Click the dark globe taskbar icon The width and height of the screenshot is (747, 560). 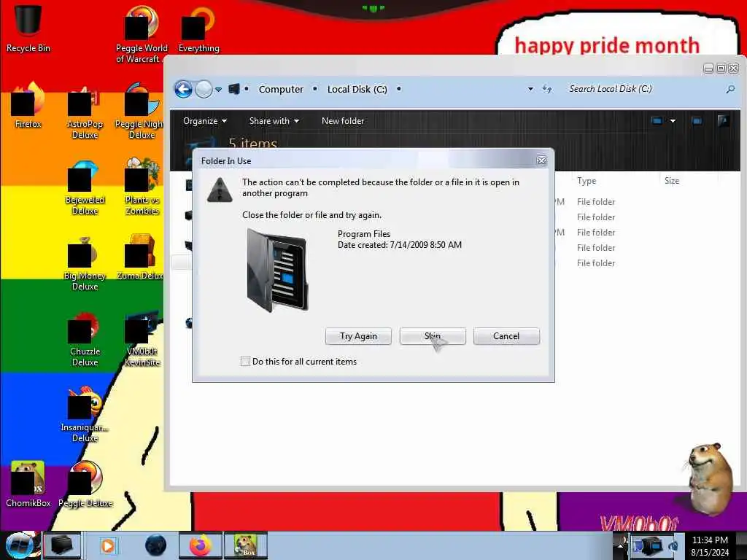tap(155, 545)
